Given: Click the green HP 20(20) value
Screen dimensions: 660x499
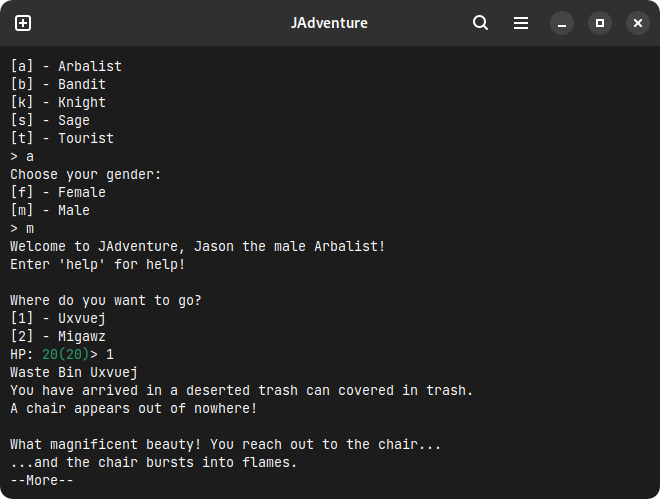Looking at the screenshot, I should 66,354.
